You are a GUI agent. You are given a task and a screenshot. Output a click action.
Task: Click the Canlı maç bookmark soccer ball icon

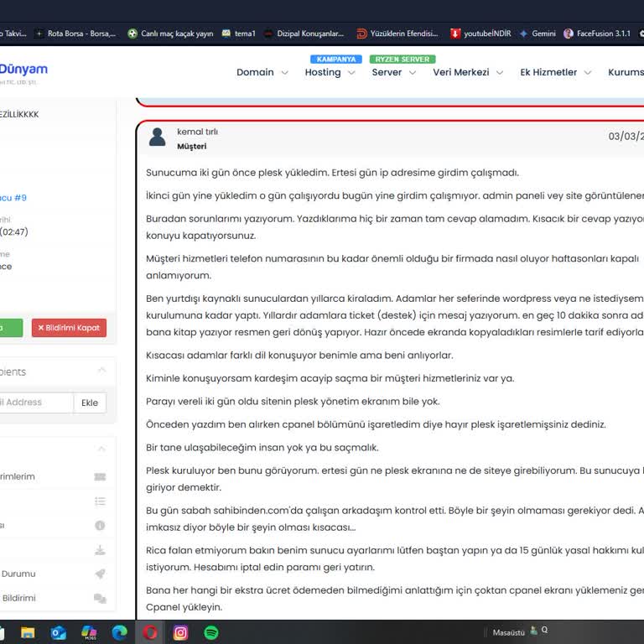(132, 34)
